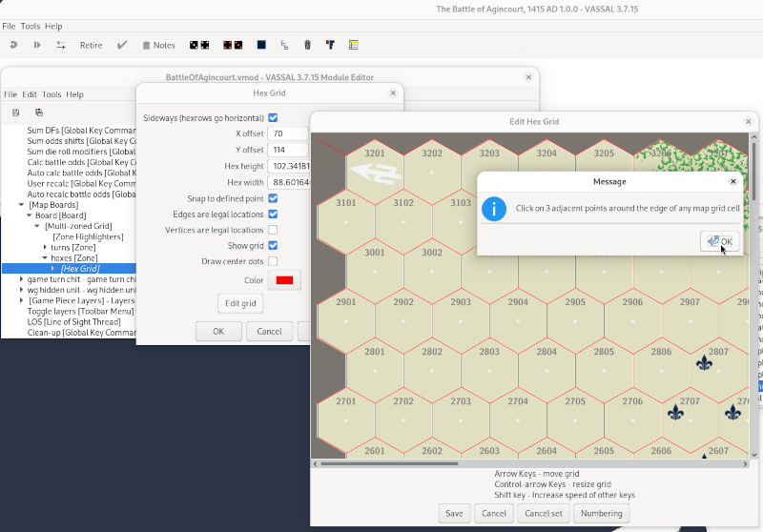Click Cancel in Edit Hex Grid window

tap(494, 514)
